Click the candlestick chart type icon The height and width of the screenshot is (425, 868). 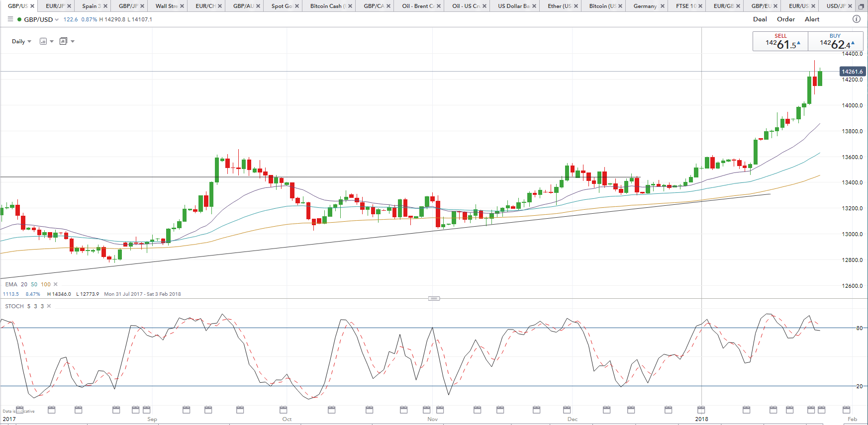(63, 41)
